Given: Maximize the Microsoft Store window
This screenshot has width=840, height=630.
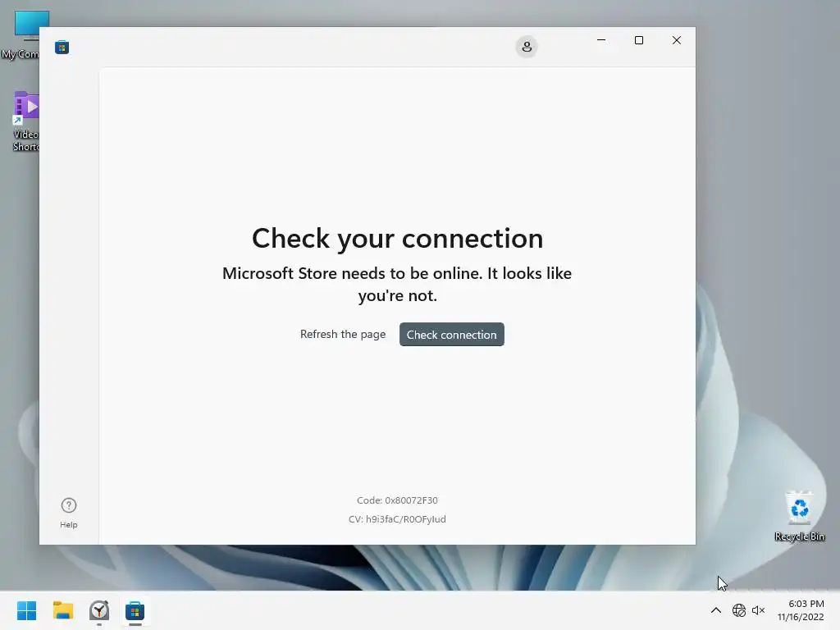Looking at the screenshot, I should (x=638, y=40).
